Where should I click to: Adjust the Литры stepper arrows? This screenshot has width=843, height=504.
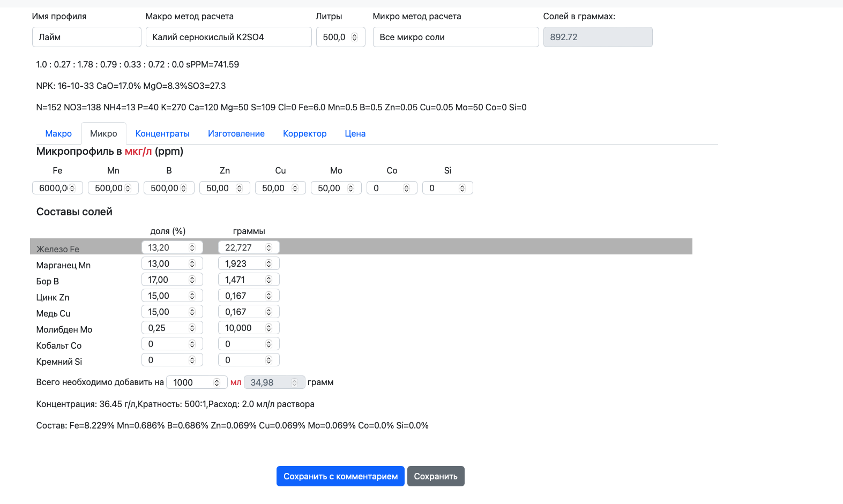click(354, 37)
